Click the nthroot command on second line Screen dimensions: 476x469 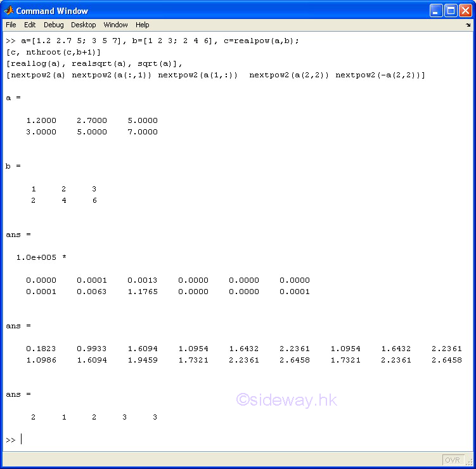click(x=44, y=52)
